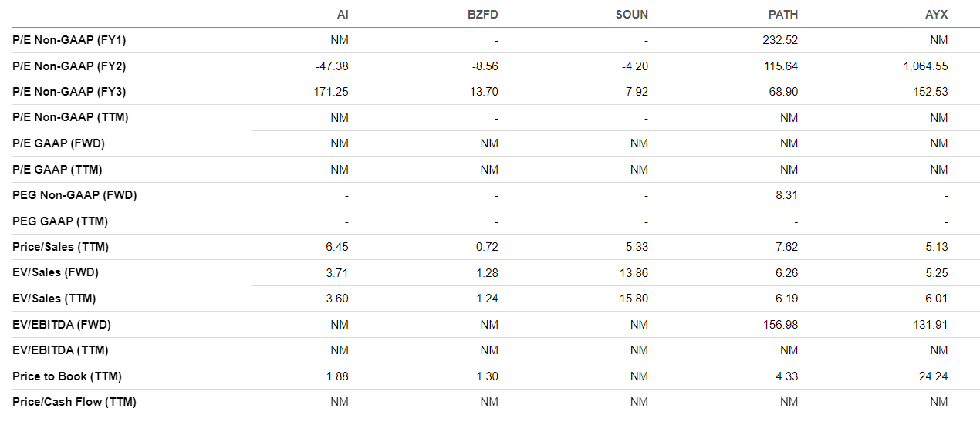Click PATH's 232.52 P/E FY1 value
Screen dimensions: 980x422
tap(780, 40)
